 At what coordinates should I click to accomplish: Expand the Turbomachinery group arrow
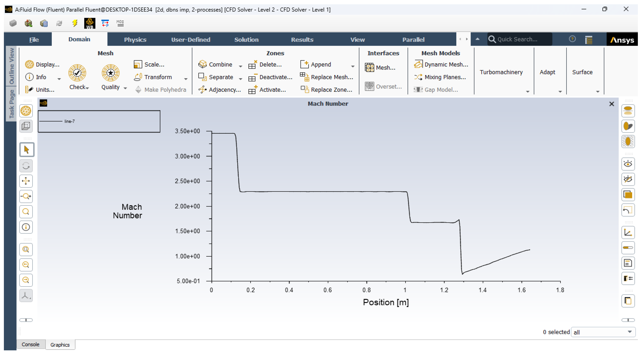(x=527, y=92)
